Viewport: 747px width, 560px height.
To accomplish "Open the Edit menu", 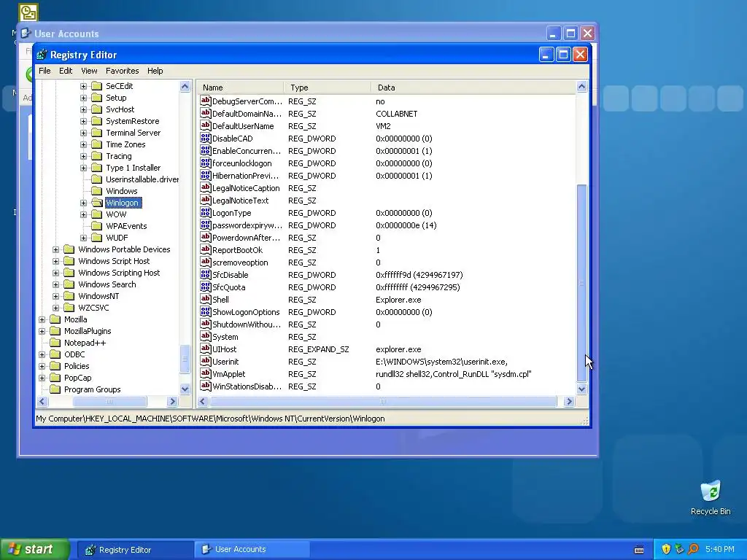I will click(66, 71).
